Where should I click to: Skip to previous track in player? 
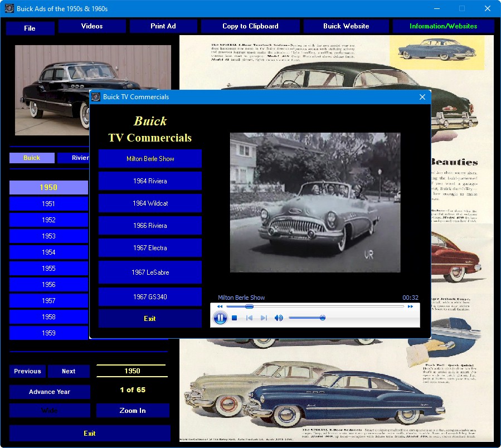pyautogui.click(x=249, y=318)
